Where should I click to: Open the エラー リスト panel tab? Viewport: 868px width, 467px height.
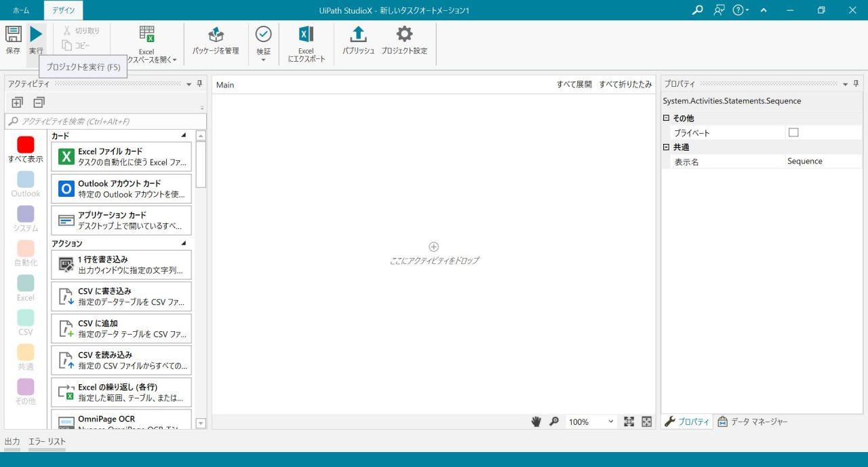pos(47,442)
